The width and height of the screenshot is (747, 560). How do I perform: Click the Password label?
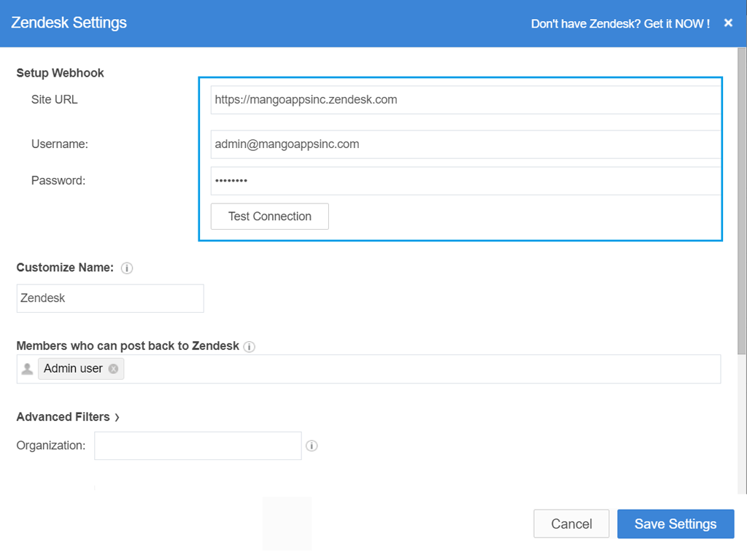(58, 181)
